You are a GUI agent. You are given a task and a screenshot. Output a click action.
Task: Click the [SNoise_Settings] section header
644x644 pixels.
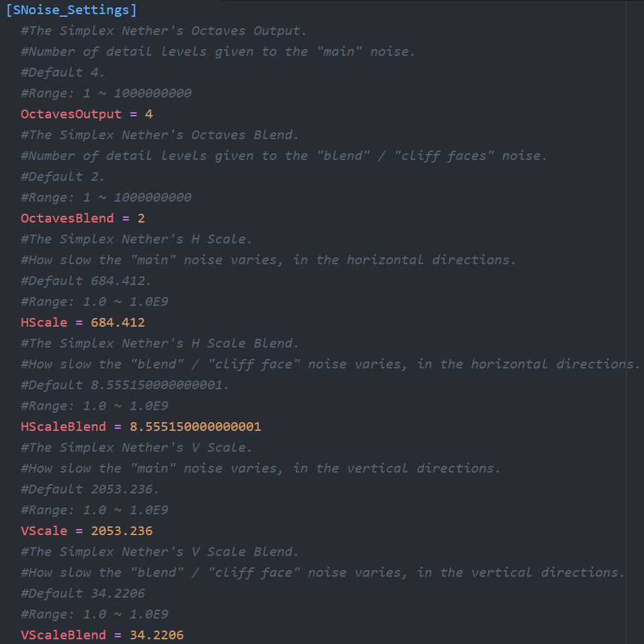point(71,10)
